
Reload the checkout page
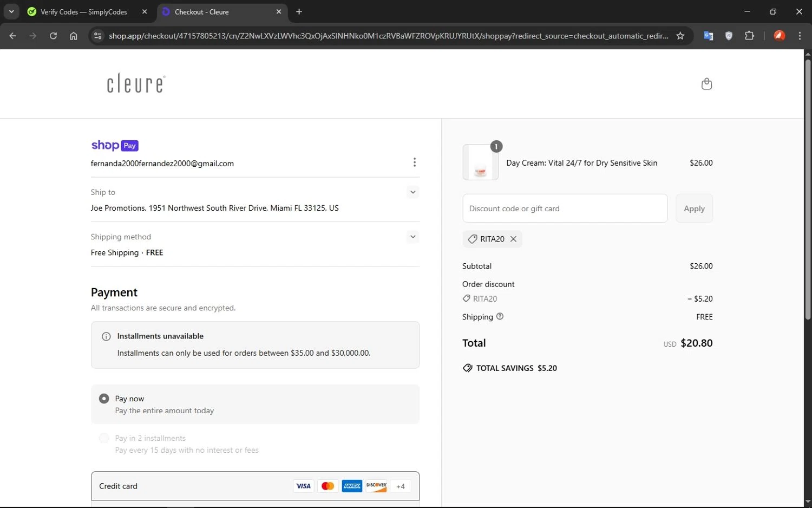tap(53, 36)
